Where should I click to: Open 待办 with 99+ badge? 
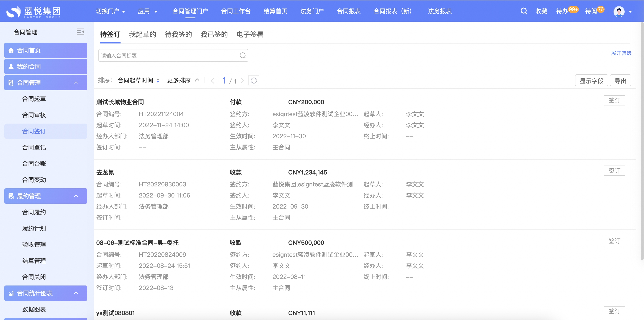point(567,11)
